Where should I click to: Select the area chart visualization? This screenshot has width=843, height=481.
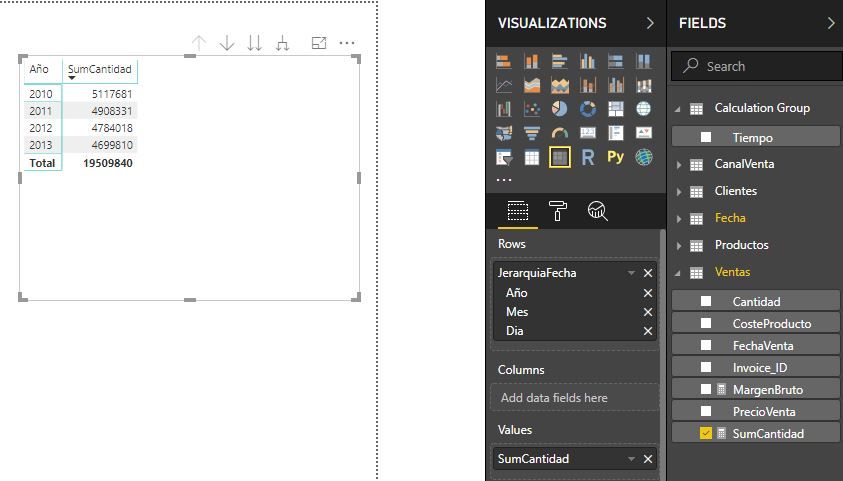click(532, 85)
